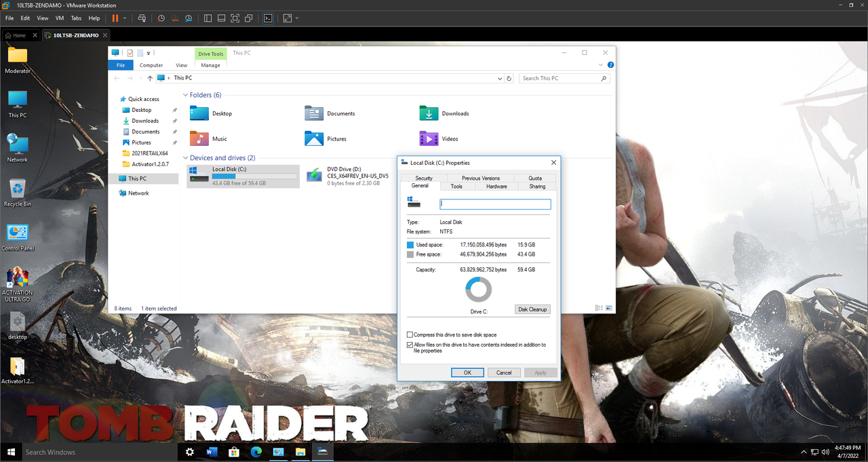The height and width of the screenshot is (462, 868).
Task: Click the blue File tab in Explorer
Action: pos(121,65)
